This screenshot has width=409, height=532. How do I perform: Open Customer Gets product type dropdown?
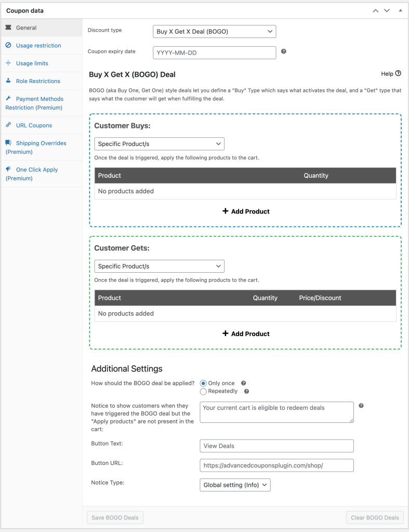coord(159,267)
